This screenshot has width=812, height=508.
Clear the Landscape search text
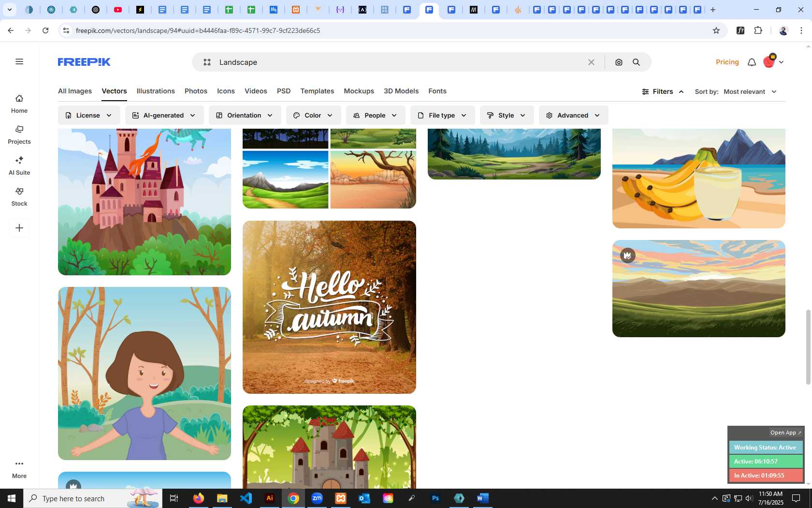[x=591, y=62]
